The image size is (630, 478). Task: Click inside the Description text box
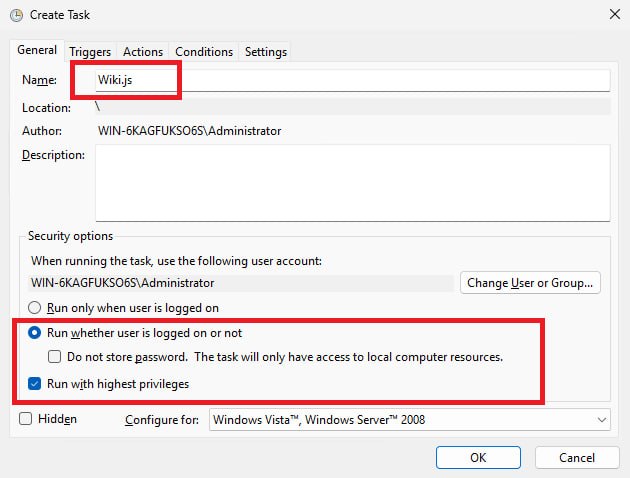point(353,183)
